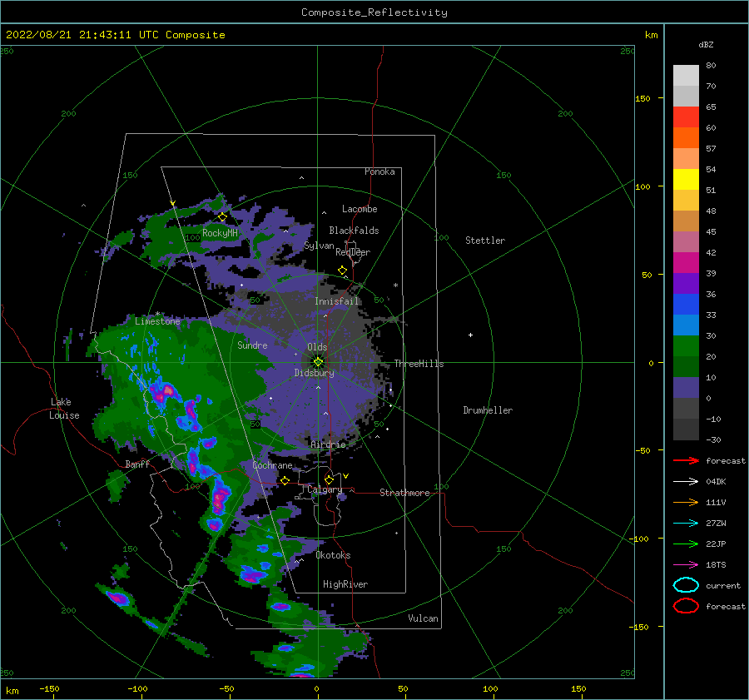Screen dimensions: 749x700
Task: Click the purple 39 dBZ color swatch
Action: pos(686,283)
